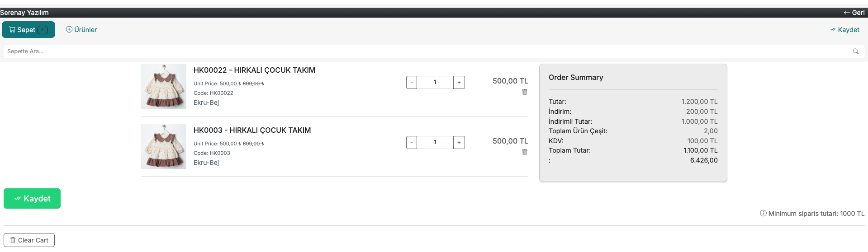This screenshot has height=252, width=868.
Task: Click quantity field of HK0003 item
Action: (x=435, y=142)
